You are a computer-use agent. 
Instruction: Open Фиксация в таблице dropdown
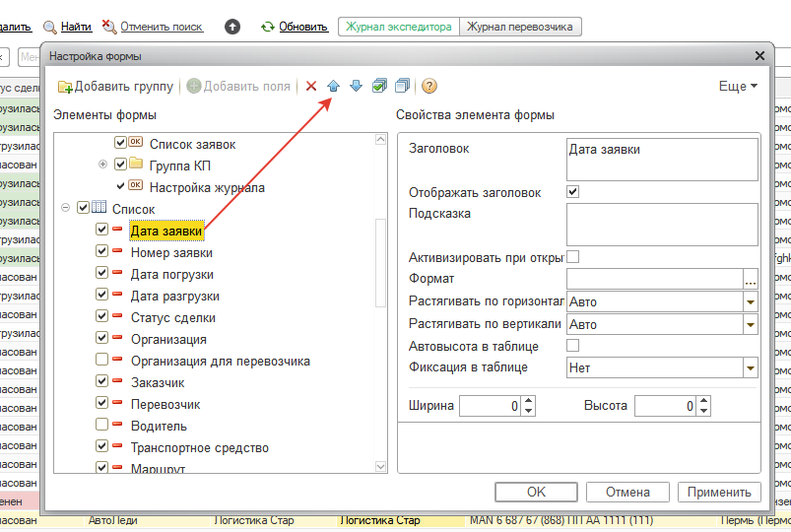[x=751, y=367]
